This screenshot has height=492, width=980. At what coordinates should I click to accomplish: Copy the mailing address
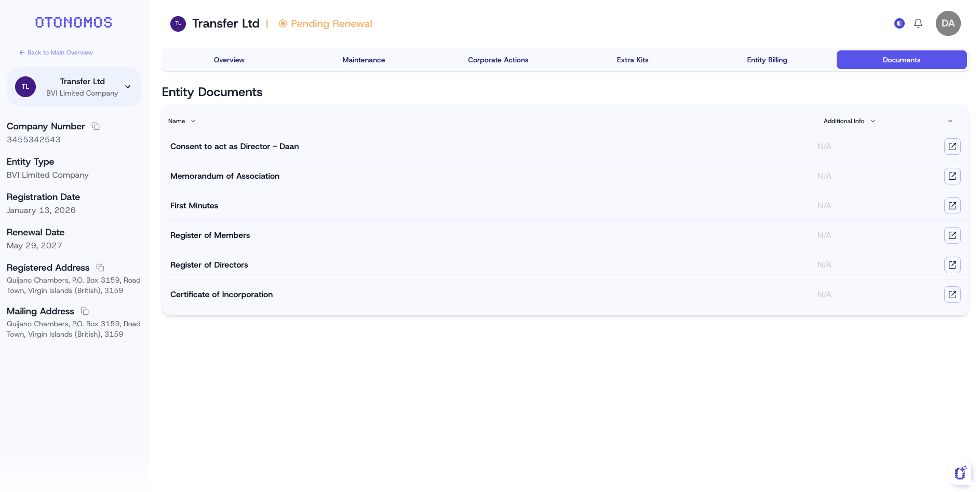click(x=84, y=311)
